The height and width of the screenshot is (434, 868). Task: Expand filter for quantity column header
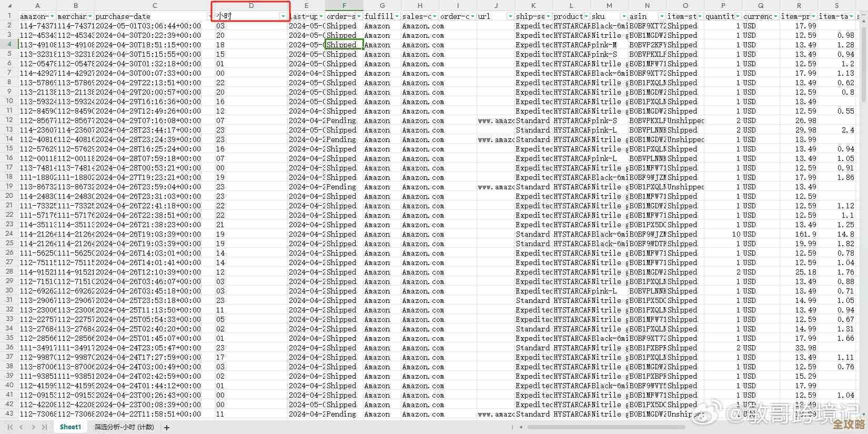pos(738,16)
